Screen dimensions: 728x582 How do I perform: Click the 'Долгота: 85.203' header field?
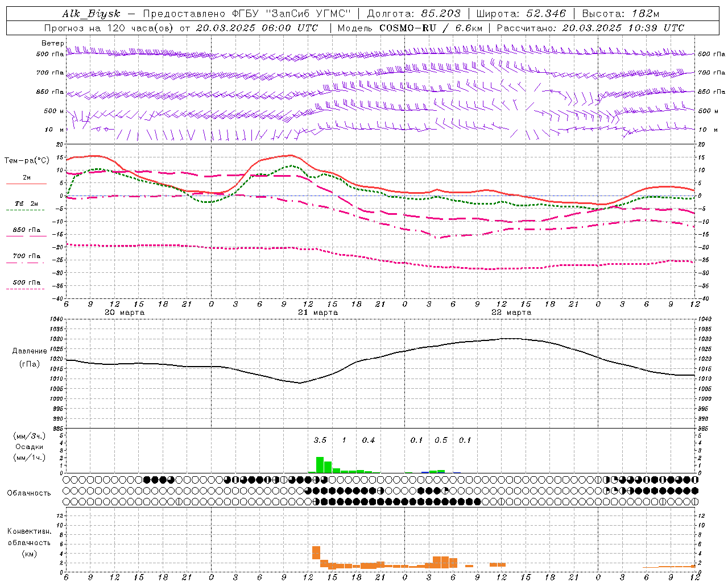point(414,14)
